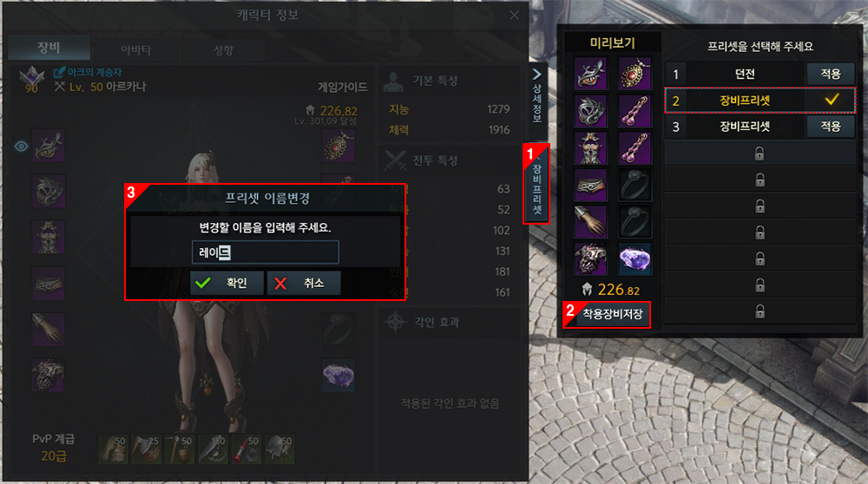
Task: Switch to the 아바타 tab
Action: 135,49
